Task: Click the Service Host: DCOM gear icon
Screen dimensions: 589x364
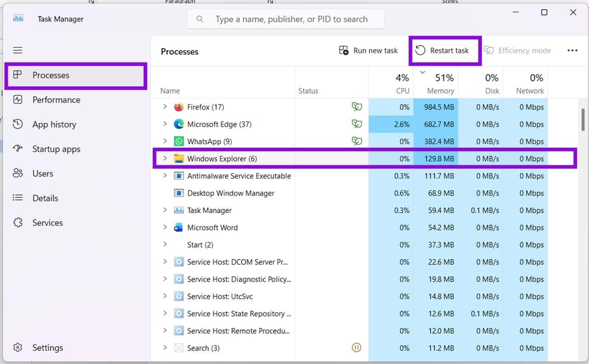Action: click(x=179, y=262)
